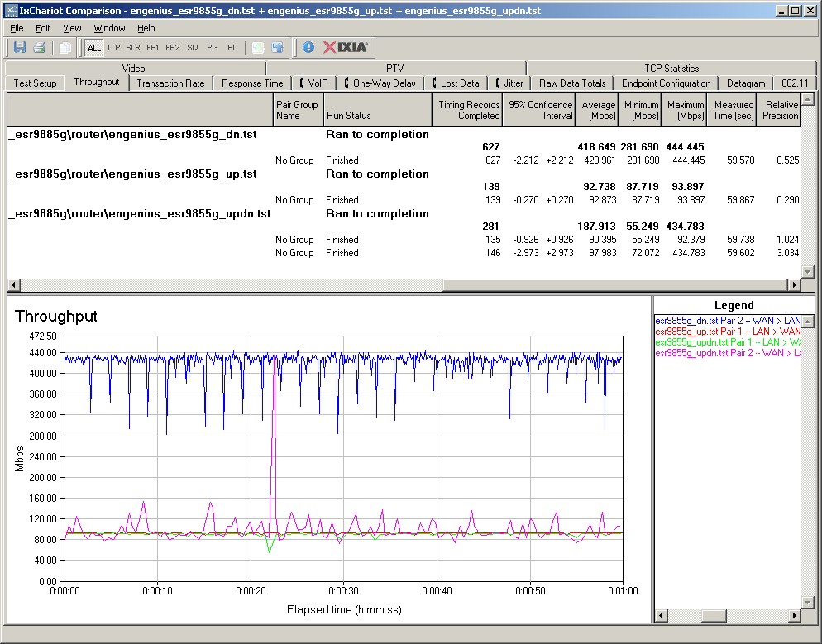The height and width of the screenshot is (644, 822).
Task: Switch to the Raw Data Totals tab
Action: [572, 83]
